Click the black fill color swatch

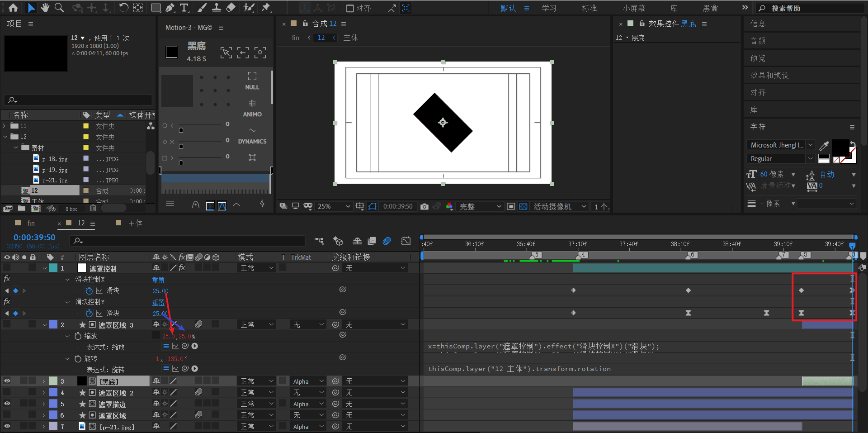840,147
